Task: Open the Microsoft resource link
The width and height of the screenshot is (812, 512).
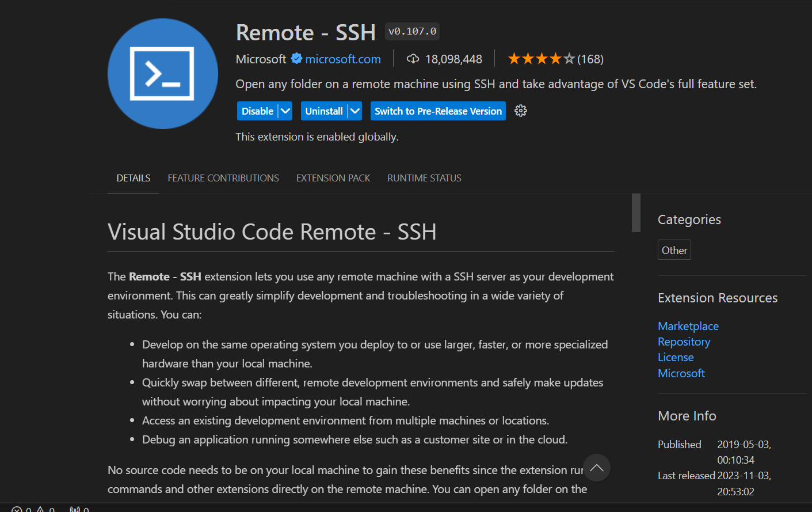Action: coord(681,373)
